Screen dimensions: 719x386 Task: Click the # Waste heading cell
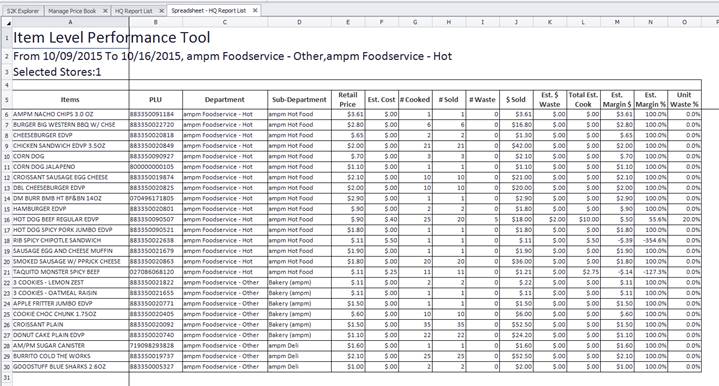(482, 99)
